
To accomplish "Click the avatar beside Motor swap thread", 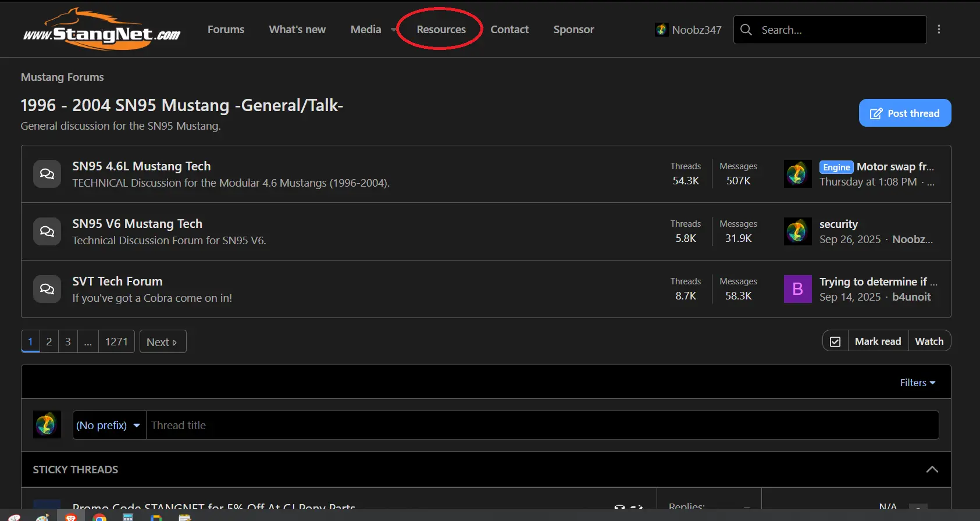I will point(797,174).
